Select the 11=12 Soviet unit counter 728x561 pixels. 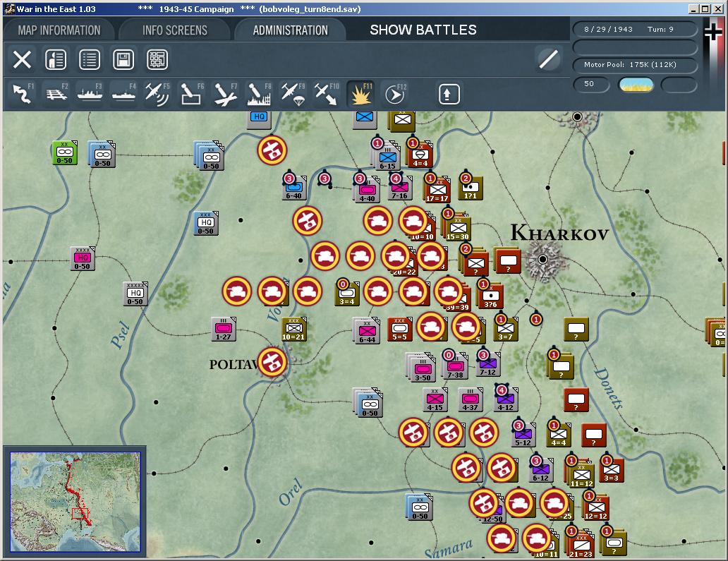[581, 473]
